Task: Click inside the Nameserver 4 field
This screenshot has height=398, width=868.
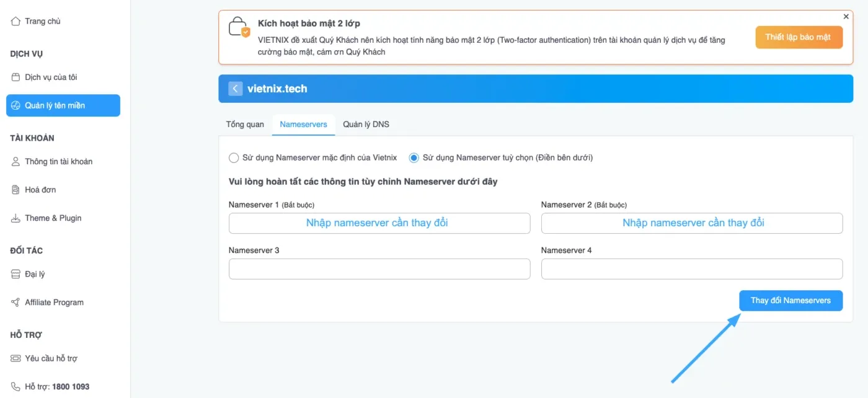Action: [x=691, y=269]
